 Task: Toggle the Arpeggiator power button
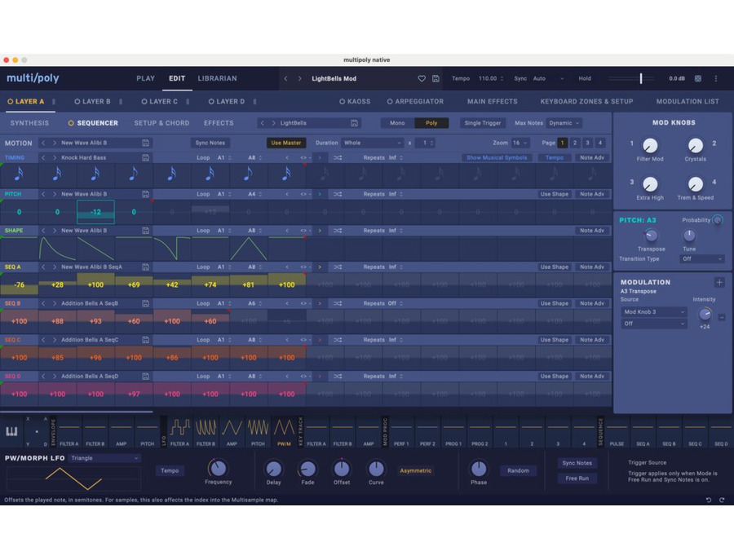tap(390, 102)
